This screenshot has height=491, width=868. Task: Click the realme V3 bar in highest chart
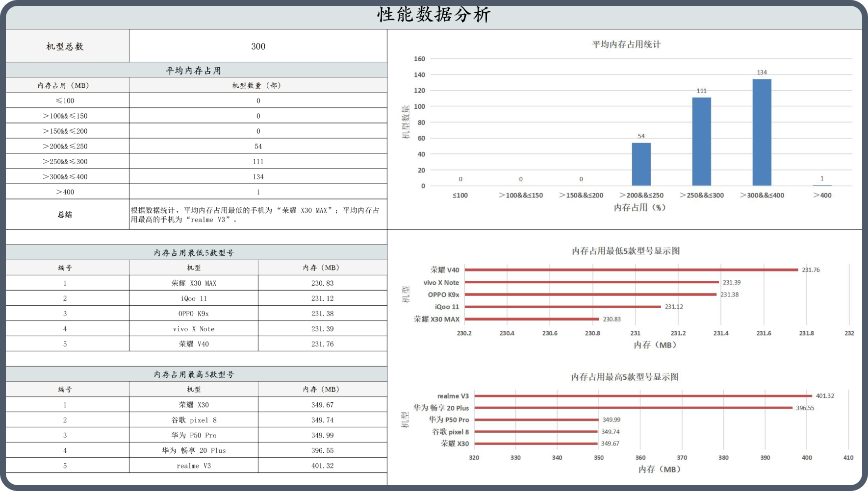coord(642,396)
